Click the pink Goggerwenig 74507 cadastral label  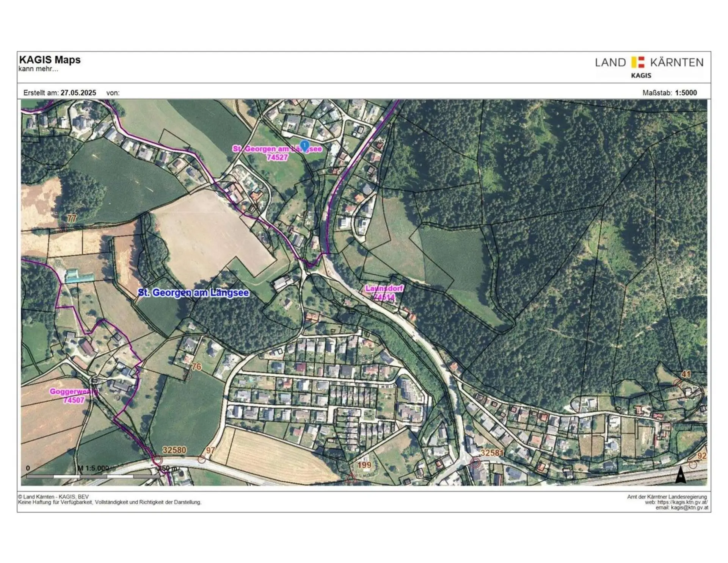click(74, 396)
